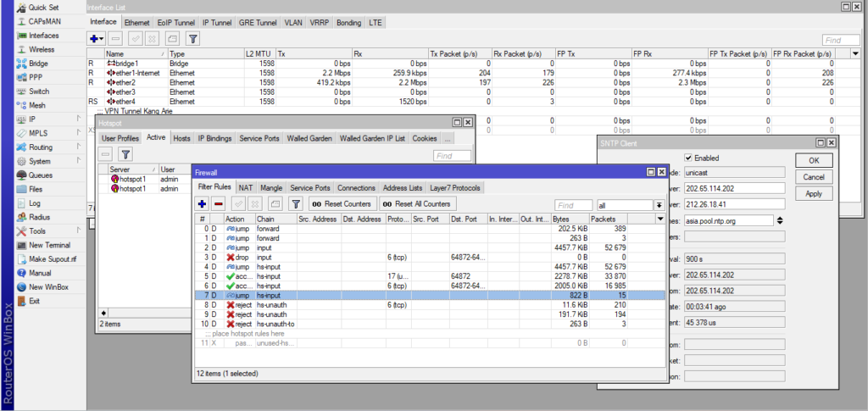The height and width of the screenshot is (411, 868).
Task: Click Reset Counters button
Action: point(342,204)
